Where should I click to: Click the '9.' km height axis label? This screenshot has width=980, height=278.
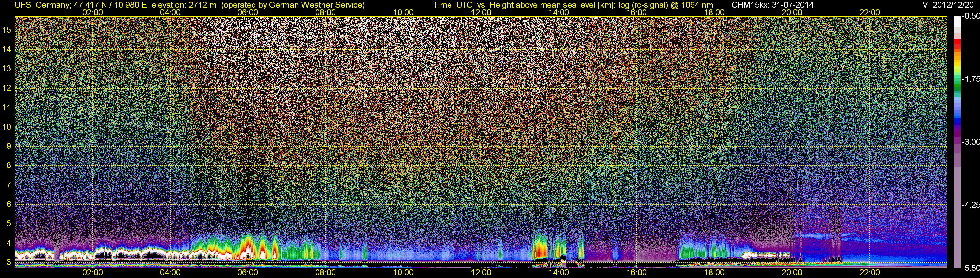(9, 146)
